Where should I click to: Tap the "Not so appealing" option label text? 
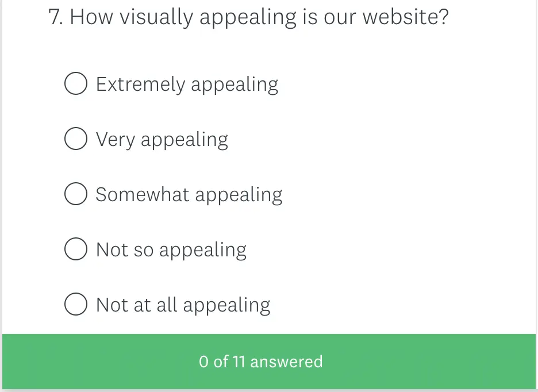point(171,250)
